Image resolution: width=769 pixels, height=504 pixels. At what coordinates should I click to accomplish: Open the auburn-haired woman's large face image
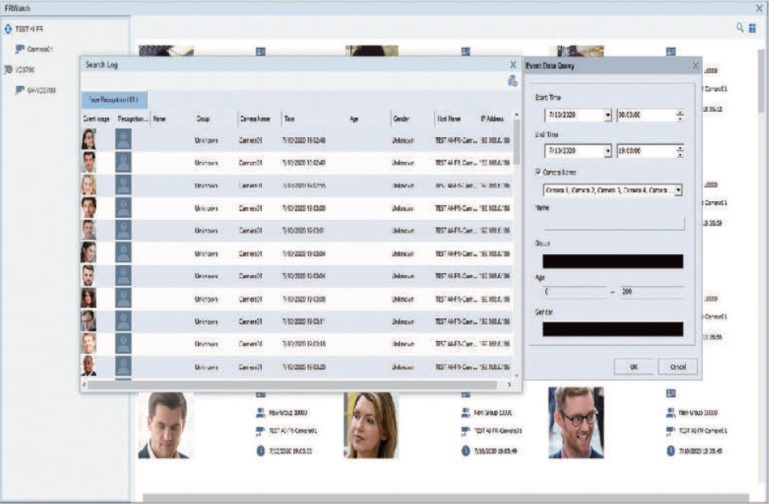tap(371, 425)
